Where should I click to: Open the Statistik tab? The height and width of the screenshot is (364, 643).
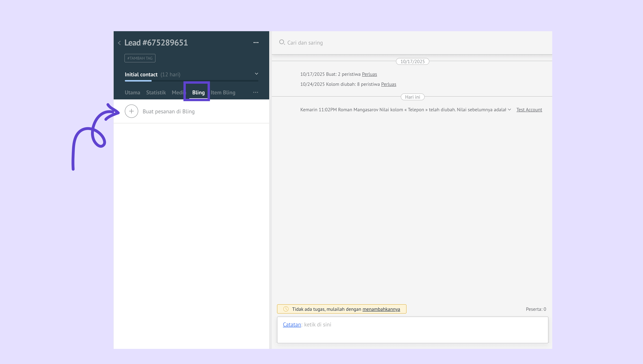tap(156, 92)
